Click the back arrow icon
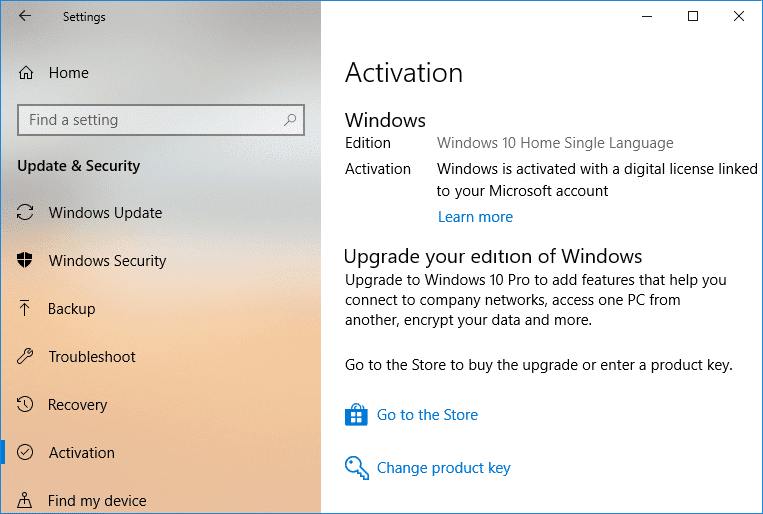 click(x=25, y=16)
